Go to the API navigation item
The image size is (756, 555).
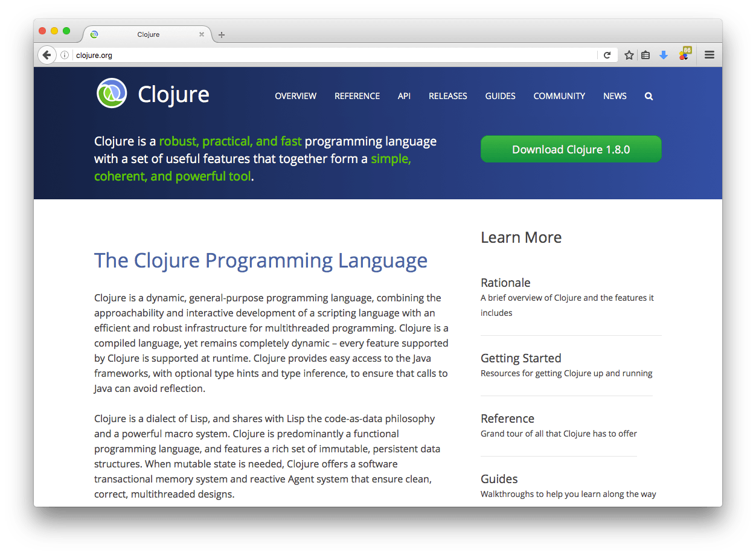click(x=404, y=96)
